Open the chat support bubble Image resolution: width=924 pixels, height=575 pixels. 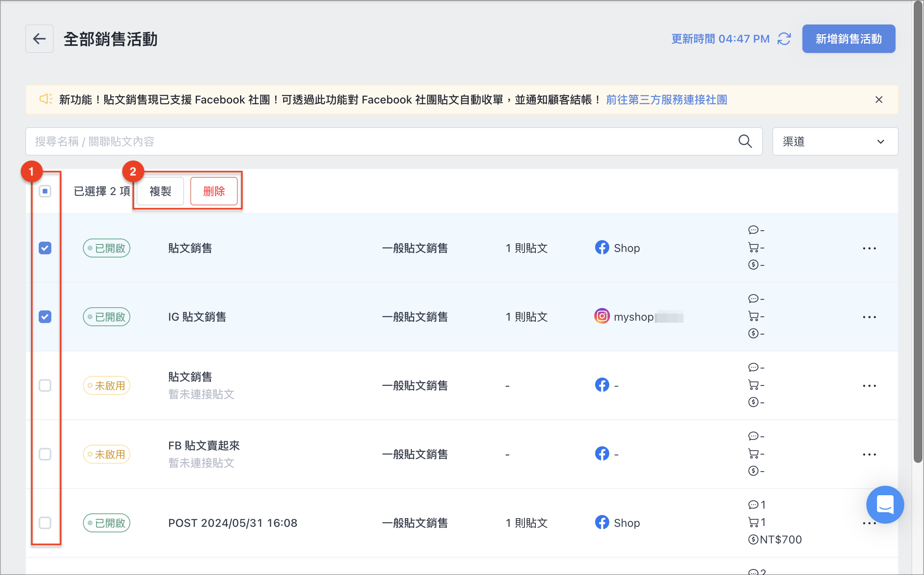coord(885,504)
